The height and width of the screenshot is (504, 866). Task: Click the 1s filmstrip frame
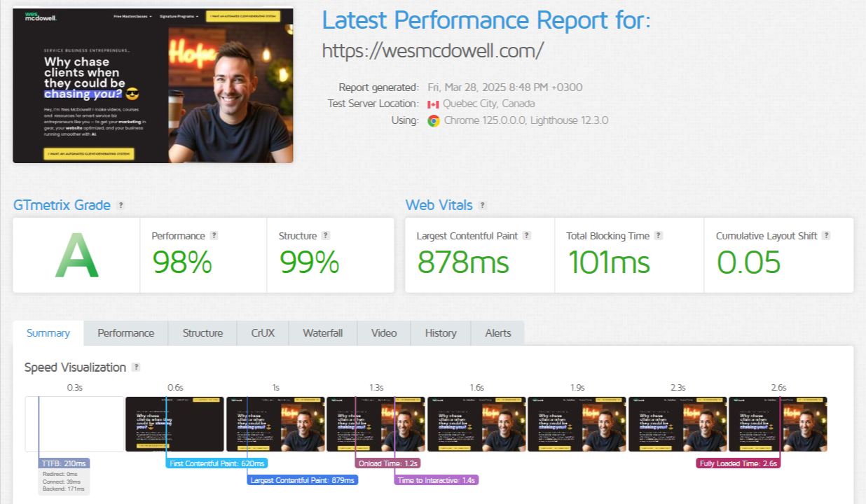point(275,424)
